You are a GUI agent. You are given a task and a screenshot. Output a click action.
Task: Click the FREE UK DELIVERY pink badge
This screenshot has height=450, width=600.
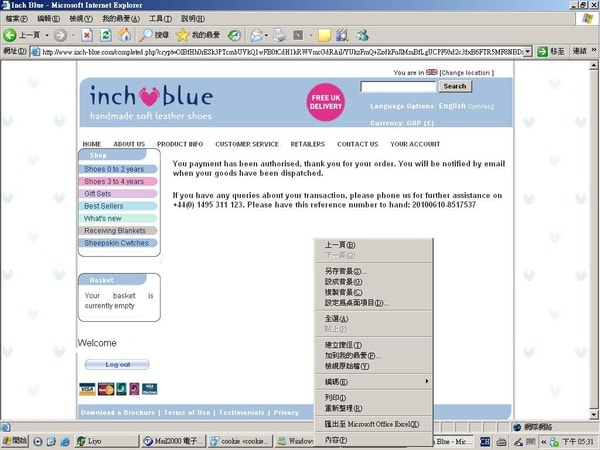point(326,102)
